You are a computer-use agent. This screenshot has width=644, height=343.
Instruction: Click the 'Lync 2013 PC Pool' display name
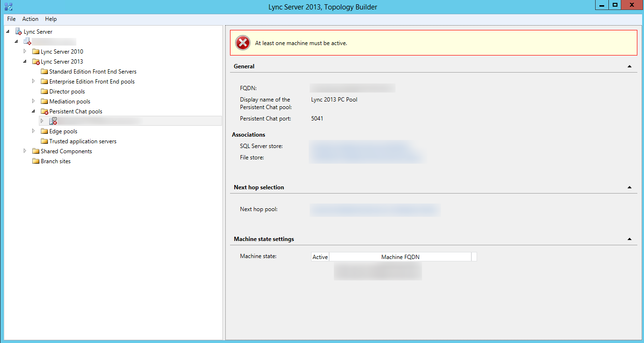click(334, 100)
